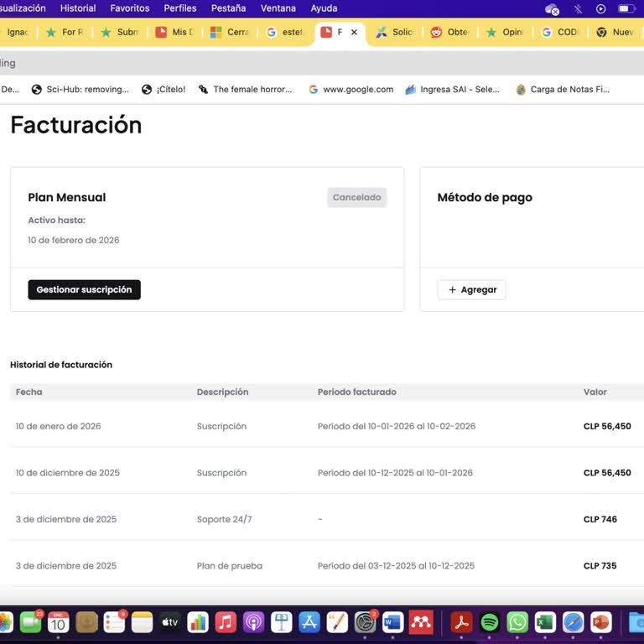The image size is (644, 644).
Task: Open the www.google.com bookmark
Action: (351, 89)
